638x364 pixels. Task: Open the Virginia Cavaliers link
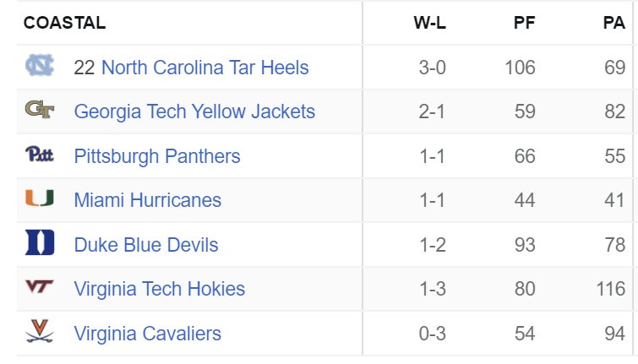point(147,334)
